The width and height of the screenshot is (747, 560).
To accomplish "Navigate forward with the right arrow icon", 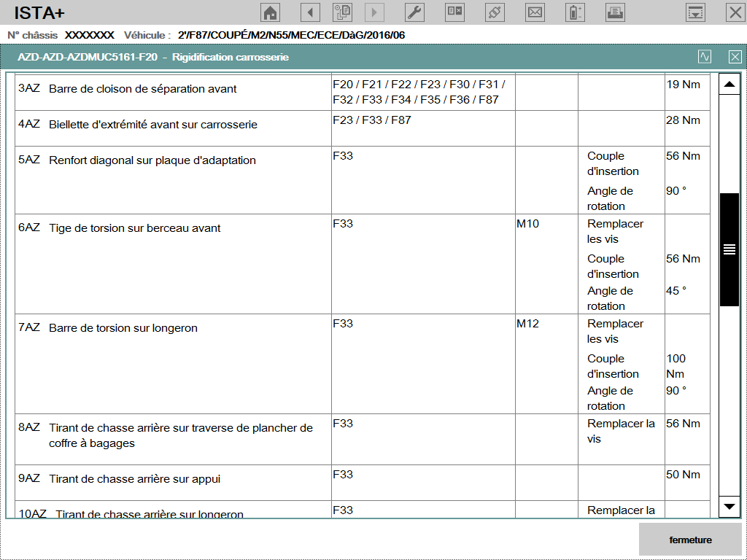I will 374,12.
